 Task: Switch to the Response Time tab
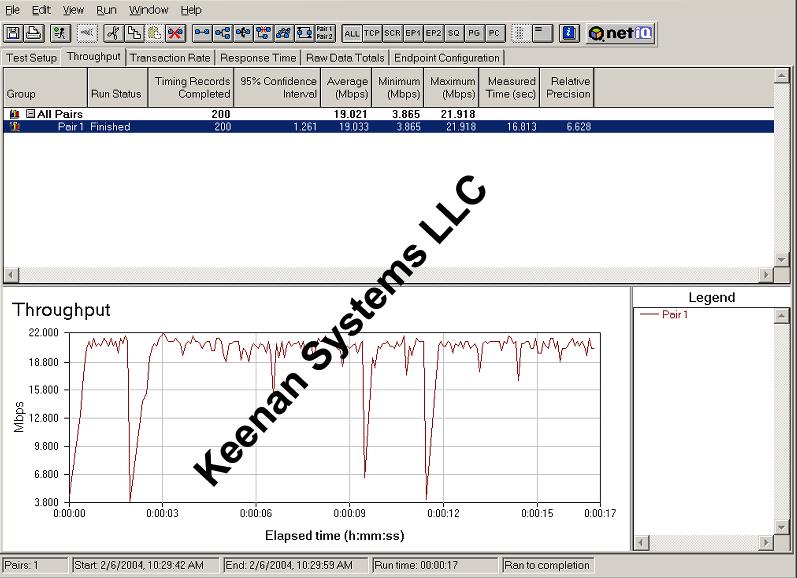[x=258, y=58]
